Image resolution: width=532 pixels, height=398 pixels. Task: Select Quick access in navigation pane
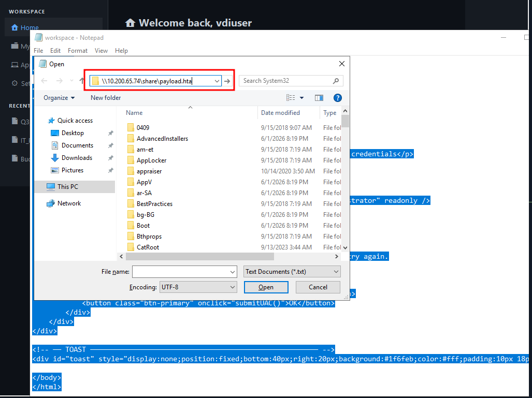point(75,121)
